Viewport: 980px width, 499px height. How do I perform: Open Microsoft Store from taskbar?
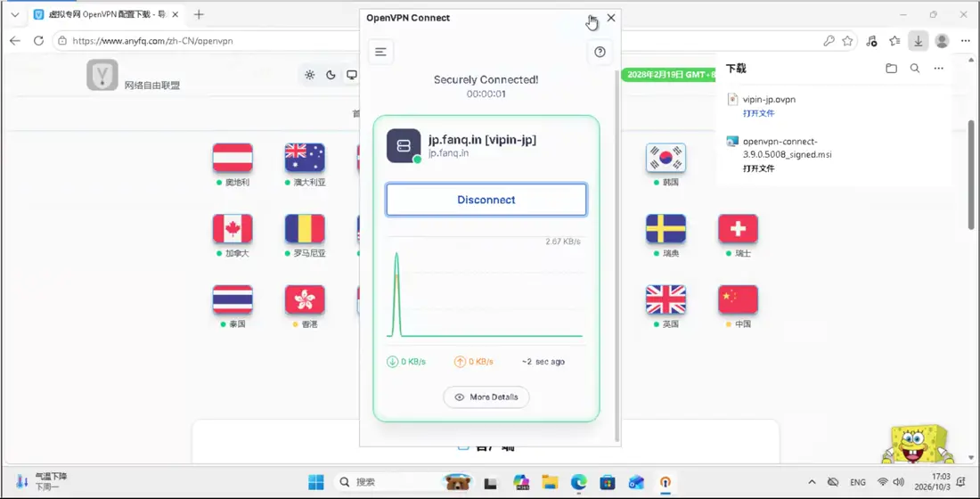[x=608, y=482]
